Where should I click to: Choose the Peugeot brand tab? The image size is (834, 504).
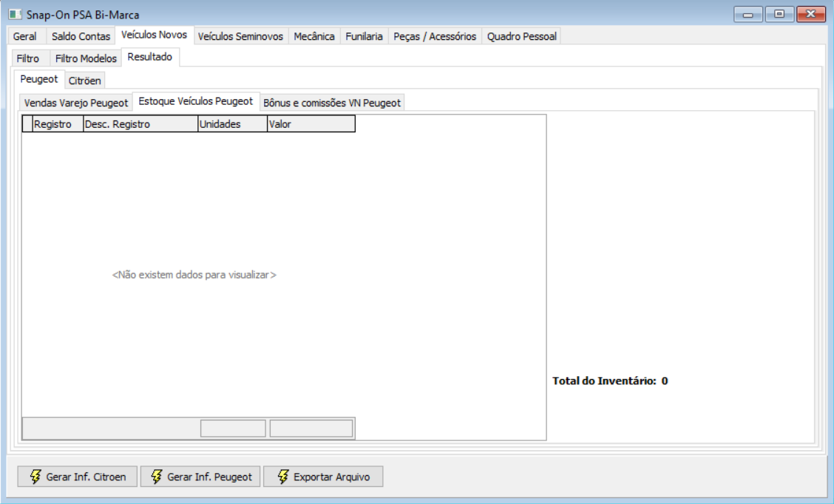[39, 79]
